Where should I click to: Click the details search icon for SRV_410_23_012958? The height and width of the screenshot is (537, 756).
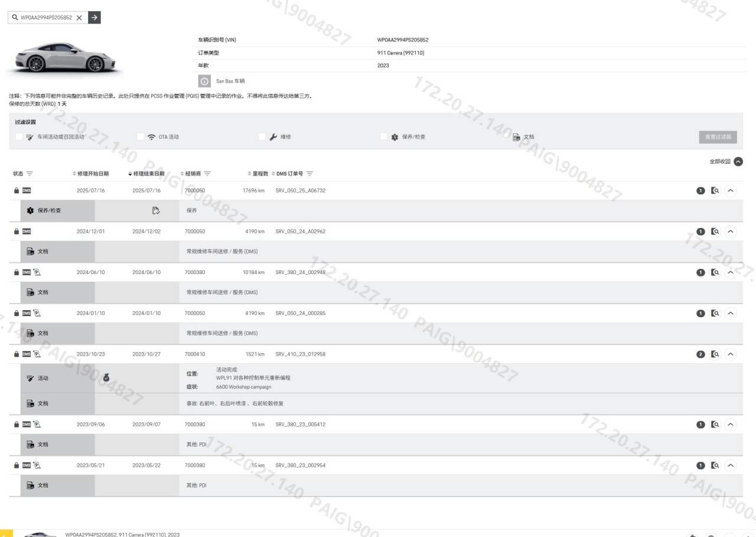(715, 354)
